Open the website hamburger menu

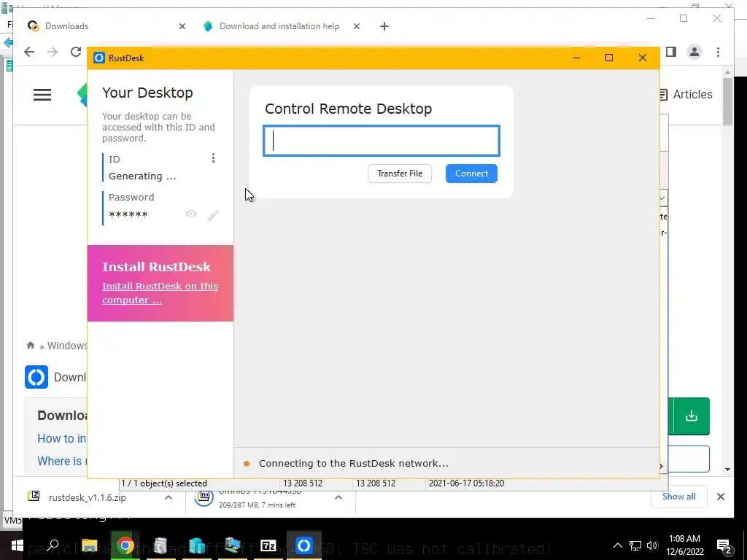(x=42, y=95)
